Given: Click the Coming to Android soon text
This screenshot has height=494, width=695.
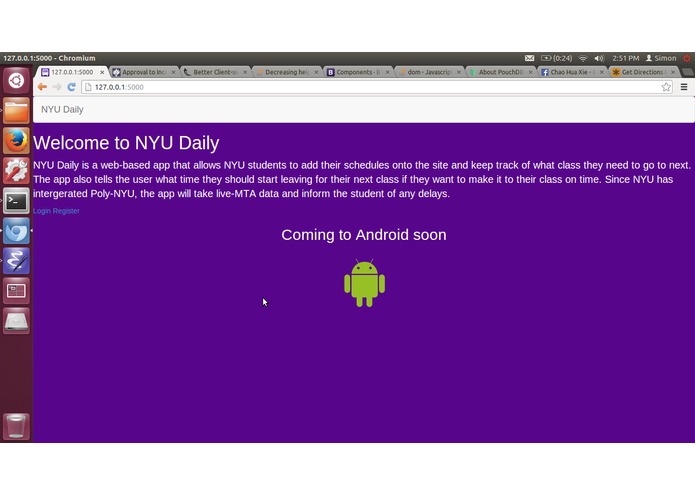Looking at the screenshot, I should pos(364,235).
